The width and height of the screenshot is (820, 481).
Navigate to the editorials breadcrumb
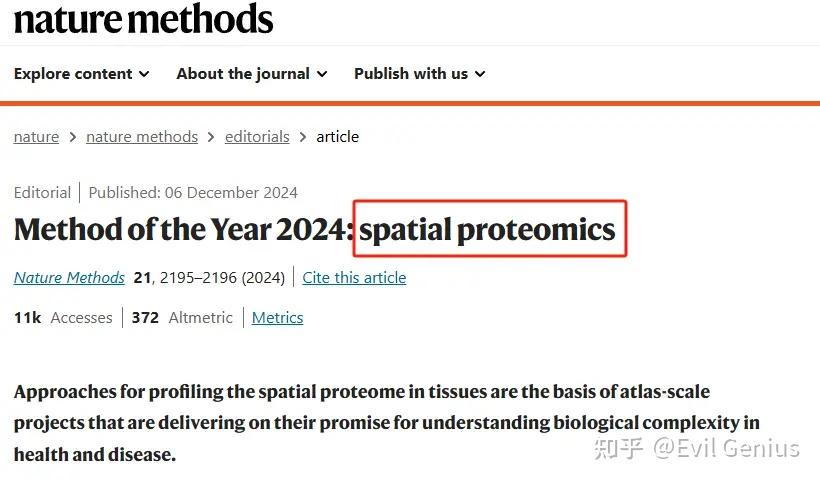(x=257, y=137)
